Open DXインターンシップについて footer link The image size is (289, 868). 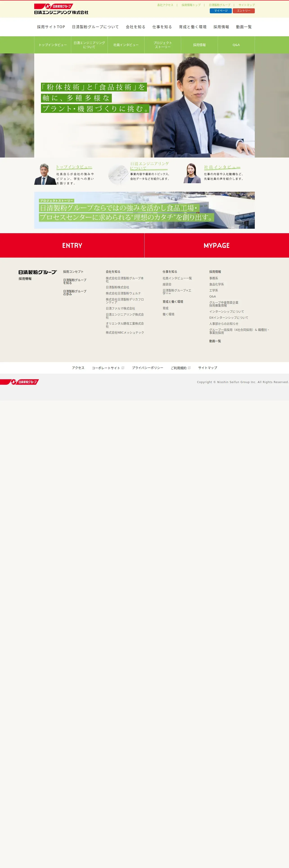coord(229,318)
